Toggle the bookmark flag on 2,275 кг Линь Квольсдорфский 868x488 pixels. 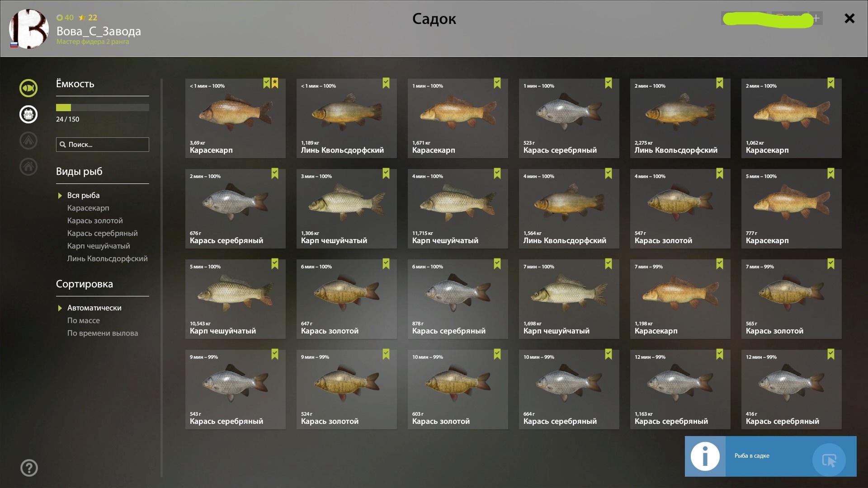click(x=720, y=83)
